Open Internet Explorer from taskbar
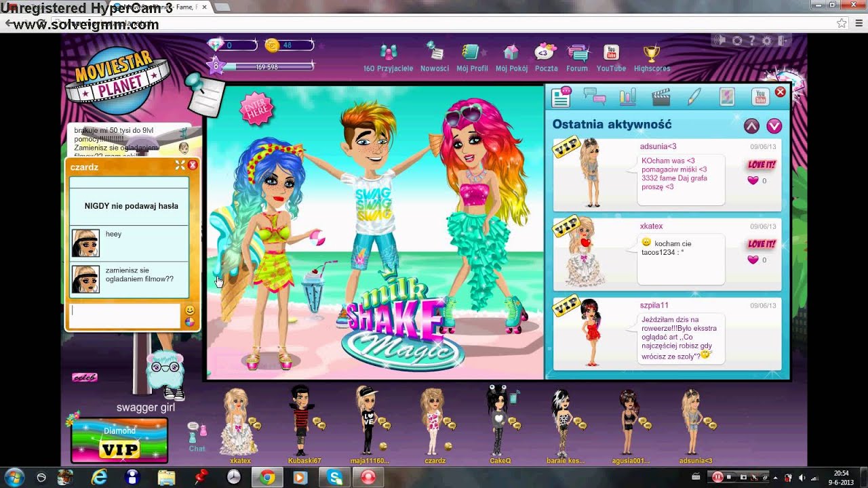Image resolution: width=868 pixels, height=488 pixels. 100,477
